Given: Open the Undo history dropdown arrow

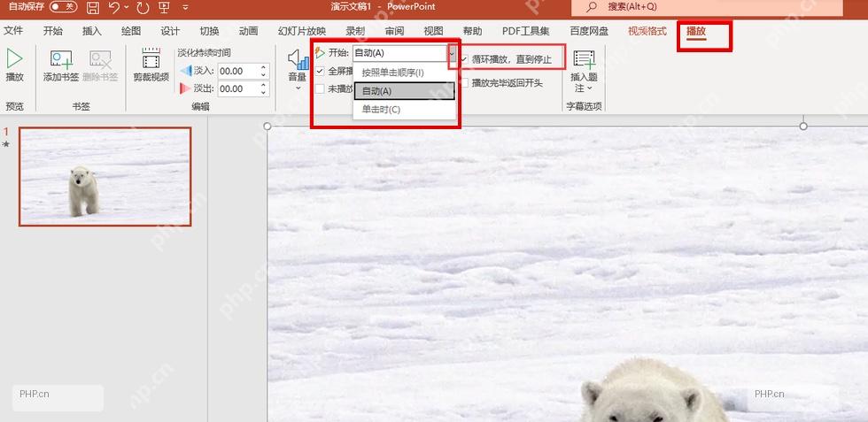Looking at the screenshot, I should (127, 7).
